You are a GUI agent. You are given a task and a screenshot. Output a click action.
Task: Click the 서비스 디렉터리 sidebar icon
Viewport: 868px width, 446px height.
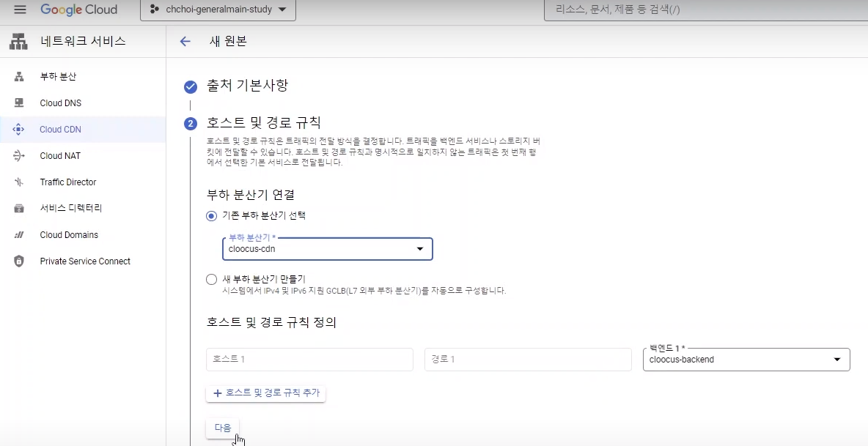(x=19, y=209)
